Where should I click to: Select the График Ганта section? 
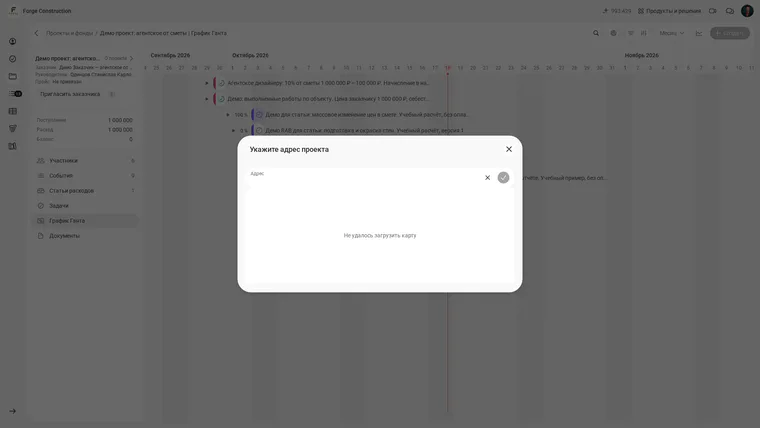86,221
